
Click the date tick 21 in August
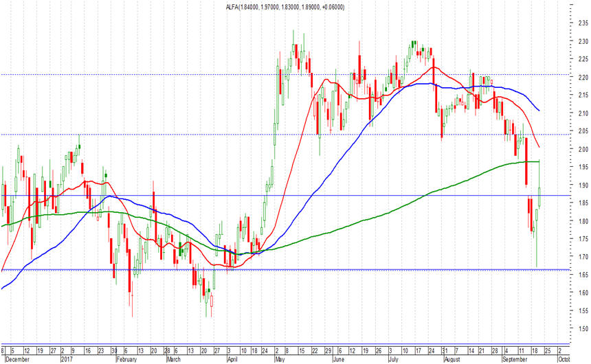pos(482,351)
